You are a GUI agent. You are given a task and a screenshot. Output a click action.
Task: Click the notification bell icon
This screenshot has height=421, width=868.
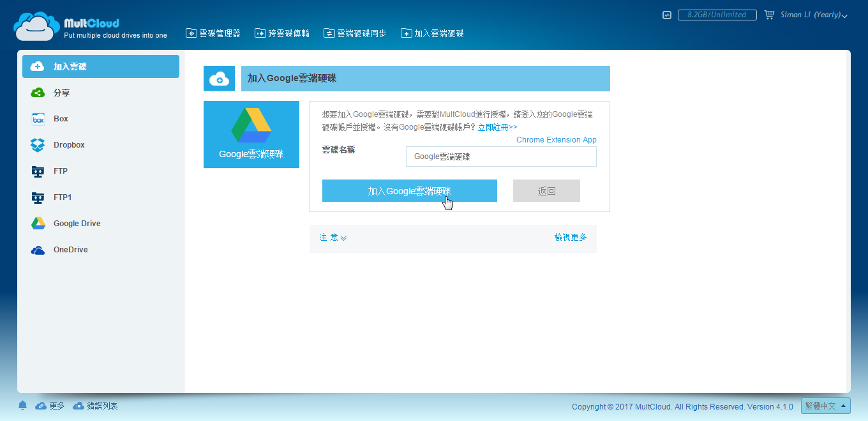coord(23,406)
